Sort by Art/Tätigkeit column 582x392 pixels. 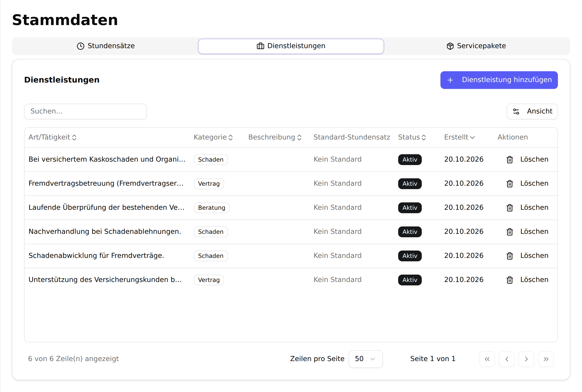tap(53, 137)
